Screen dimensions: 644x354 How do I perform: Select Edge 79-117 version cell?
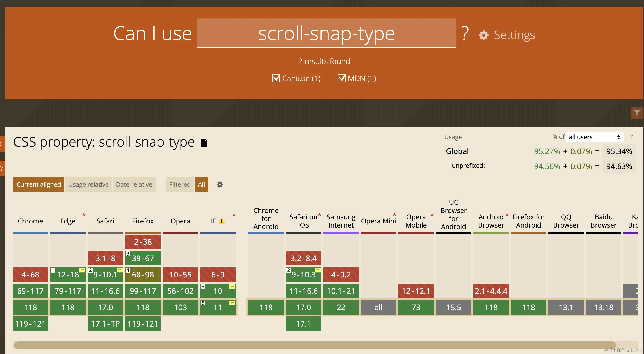68,291
